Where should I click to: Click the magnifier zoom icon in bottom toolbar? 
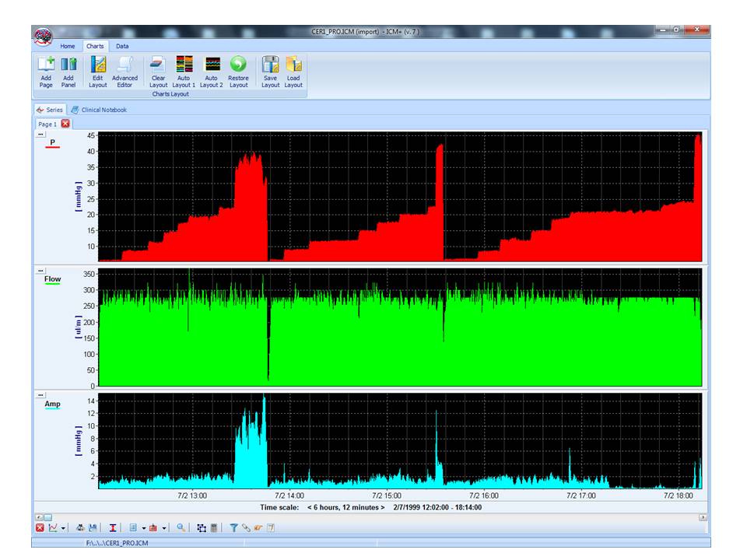click(181, 528)
